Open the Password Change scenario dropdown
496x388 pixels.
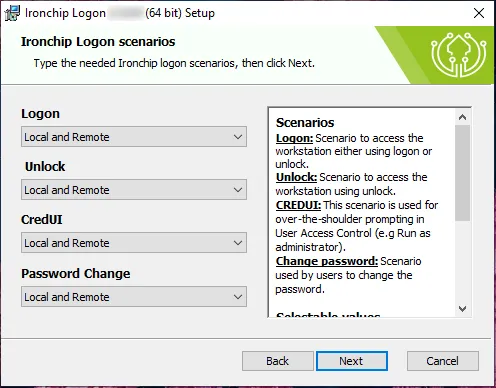[134, 296]
